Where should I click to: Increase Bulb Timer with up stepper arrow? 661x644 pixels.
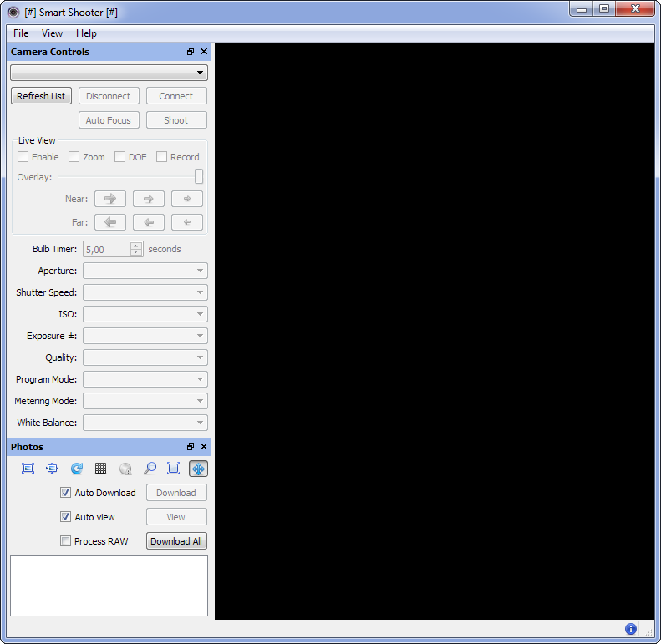coord(135,246)
